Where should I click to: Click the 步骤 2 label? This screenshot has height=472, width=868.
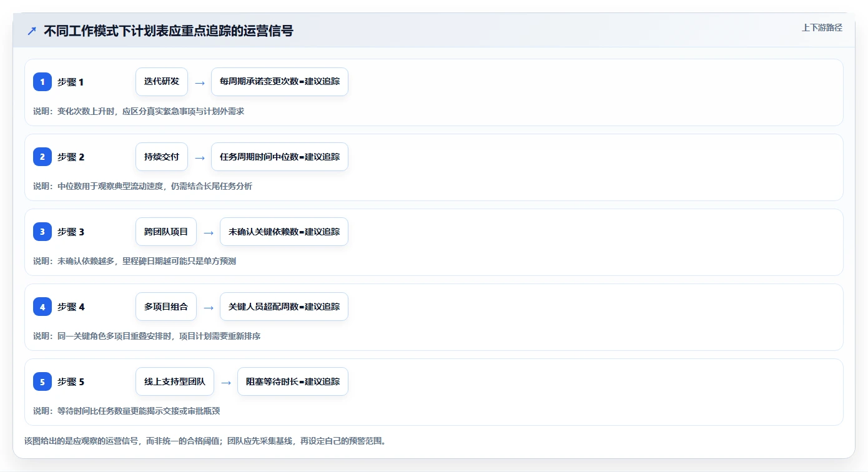coord(71,157)
